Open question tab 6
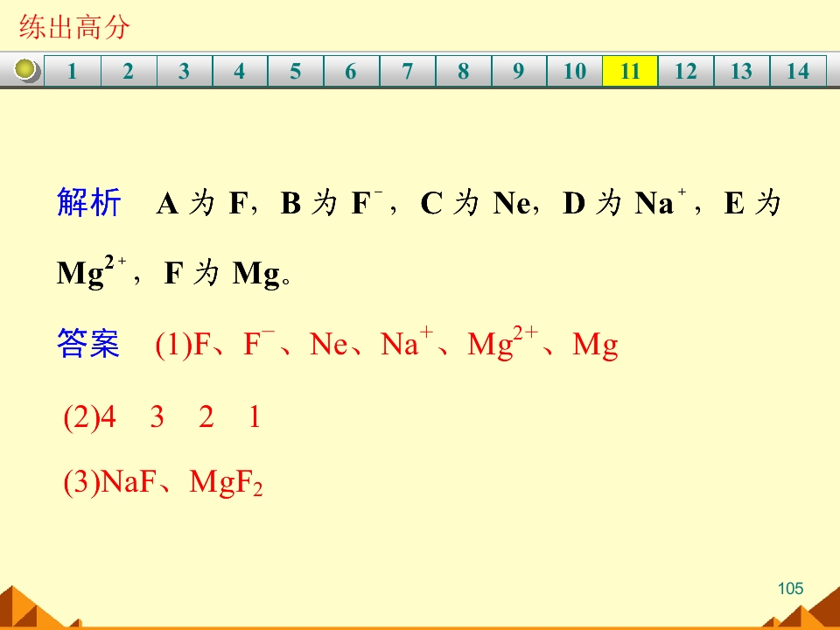Image resolution: width=840 pixels, height=630 pixels. [x=351, y=71]
